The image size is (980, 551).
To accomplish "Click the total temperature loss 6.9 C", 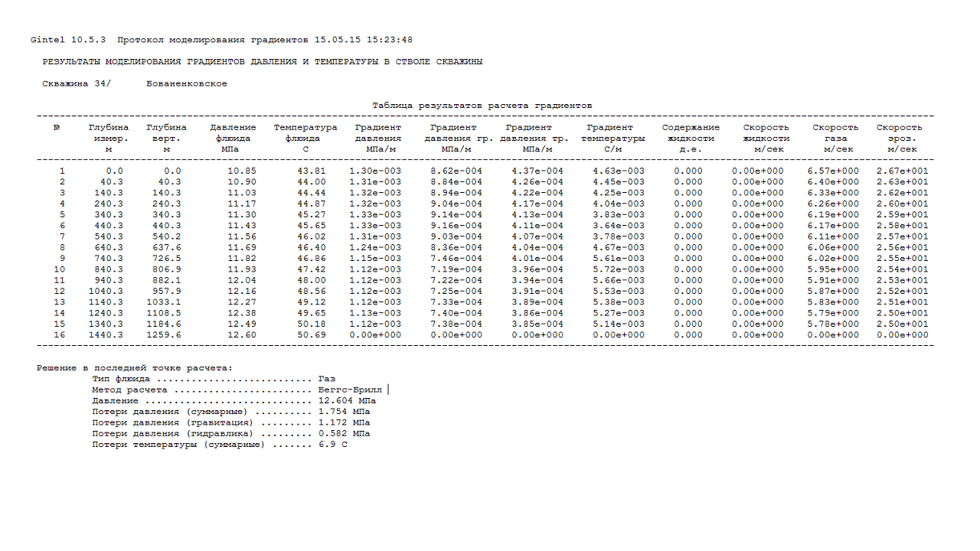I will click(x=332, y=445).
